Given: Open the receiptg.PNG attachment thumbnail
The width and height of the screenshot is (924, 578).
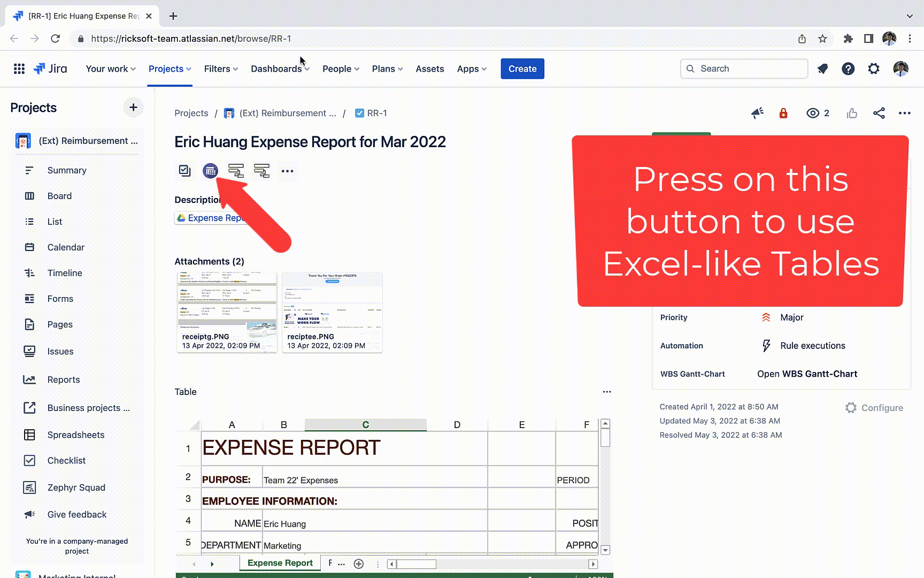Looking at the screenshot, I should (x=227, y=313).
